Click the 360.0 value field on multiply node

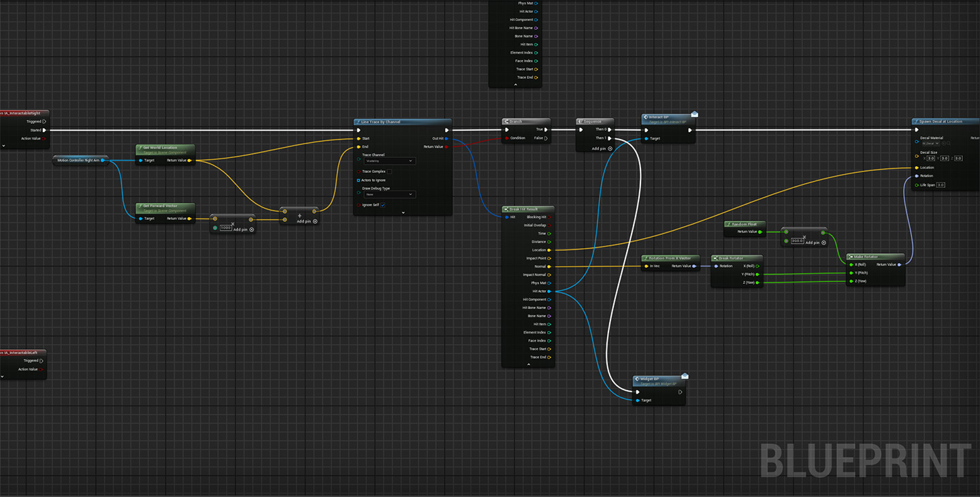pos(798,241)
